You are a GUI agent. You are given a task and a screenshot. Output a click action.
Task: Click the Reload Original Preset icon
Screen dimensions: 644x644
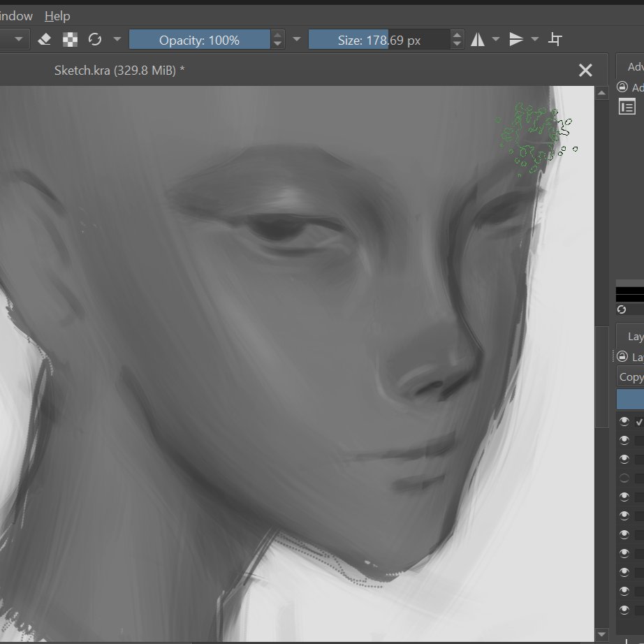95,40
